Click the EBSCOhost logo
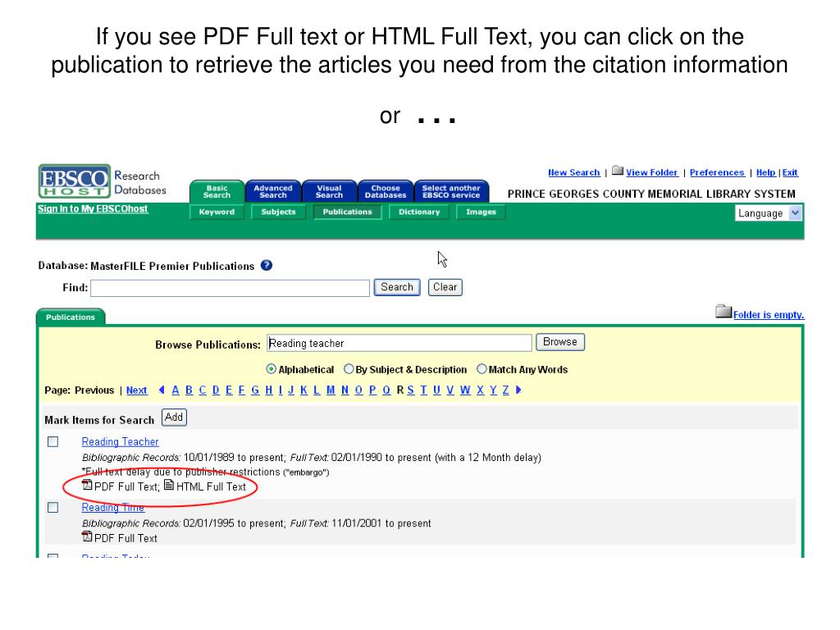This screenshot has width=840, height=630. click(x=75, y=181)
